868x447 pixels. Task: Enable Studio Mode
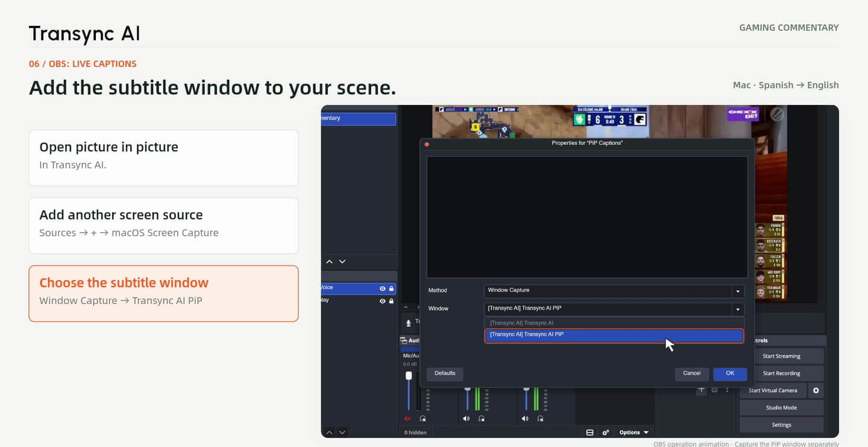pos(781,408)
